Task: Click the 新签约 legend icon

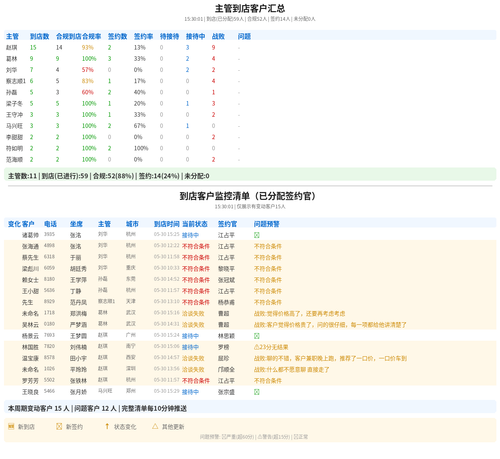Action: [59, 426]
